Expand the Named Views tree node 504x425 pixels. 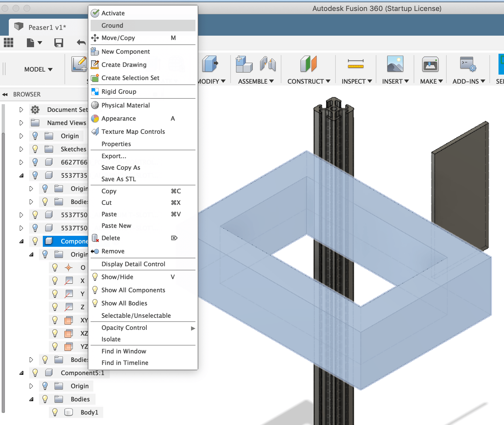(21, 123)
